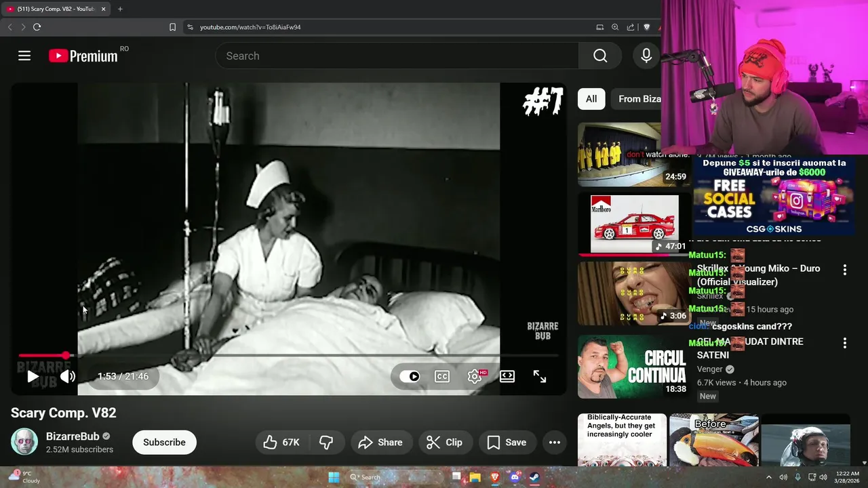The height and width of the screenshot is (488, 868).
Task: Open the 12:22 AM clock and calendar
Action: (848, 477)
